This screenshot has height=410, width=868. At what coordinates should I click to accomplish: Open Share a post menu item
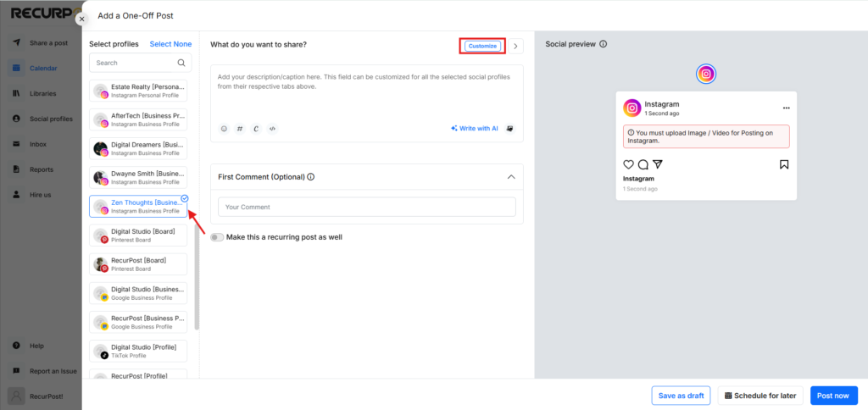(48, 42)
